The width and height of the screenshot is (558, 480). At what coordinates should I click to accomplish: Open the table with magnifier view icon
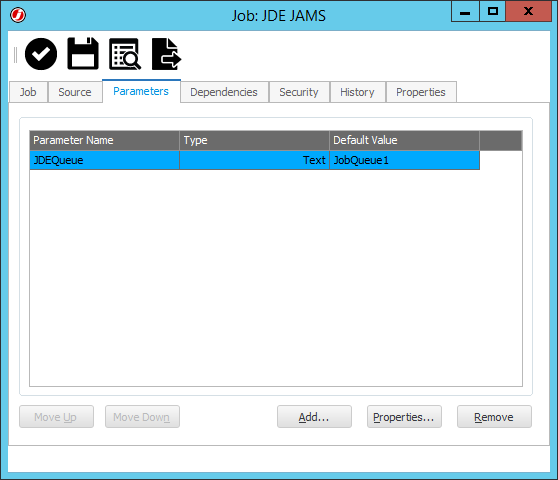tap(125, 54)
